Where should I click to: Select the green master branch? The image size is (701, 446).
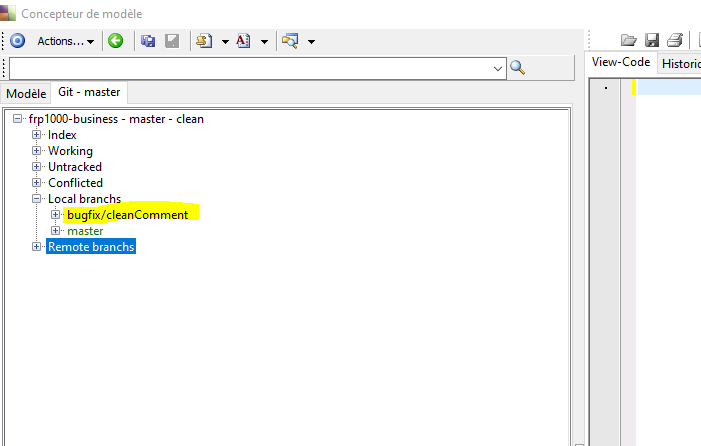click(x=85, y=231)
